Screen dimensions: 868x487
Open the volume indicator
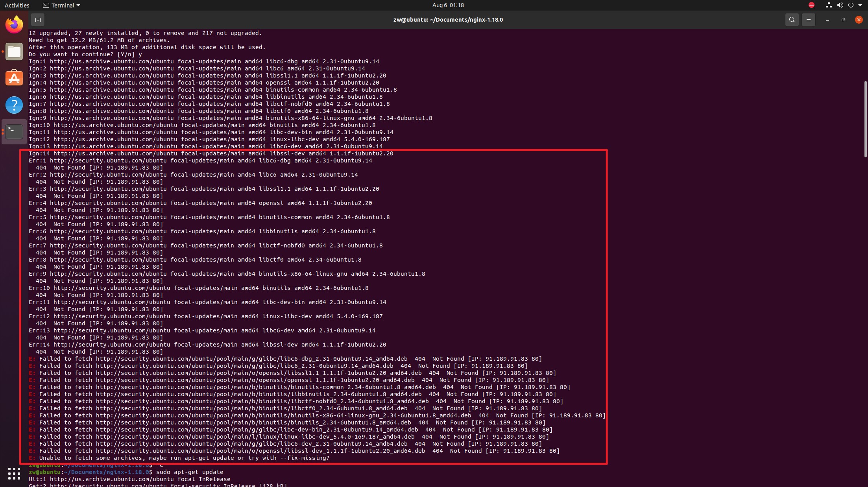(x=840, y=5)
